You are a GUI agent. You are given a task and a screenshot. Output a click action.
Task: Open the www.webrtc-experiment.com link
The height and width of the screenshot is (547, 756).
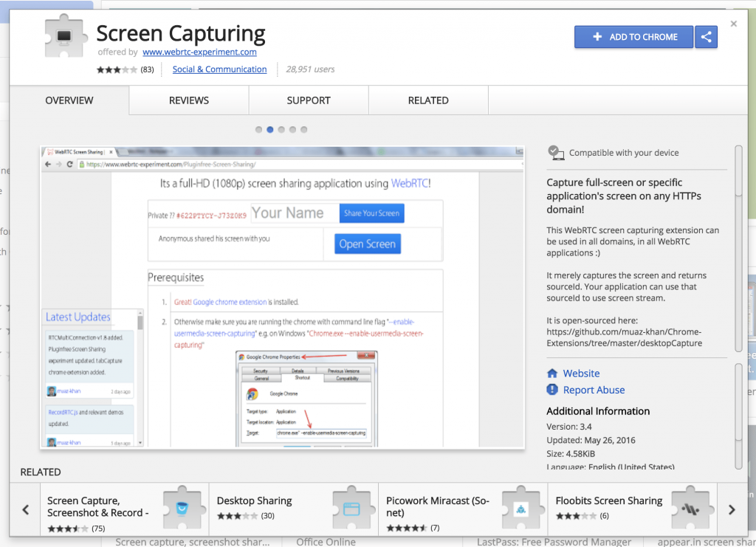(199, 52)
